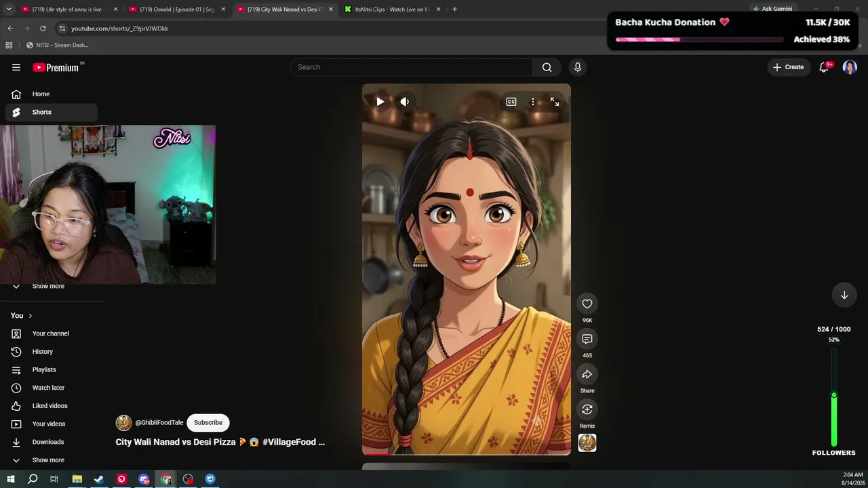Open the Short's three-dot more options

pos(533,102)
